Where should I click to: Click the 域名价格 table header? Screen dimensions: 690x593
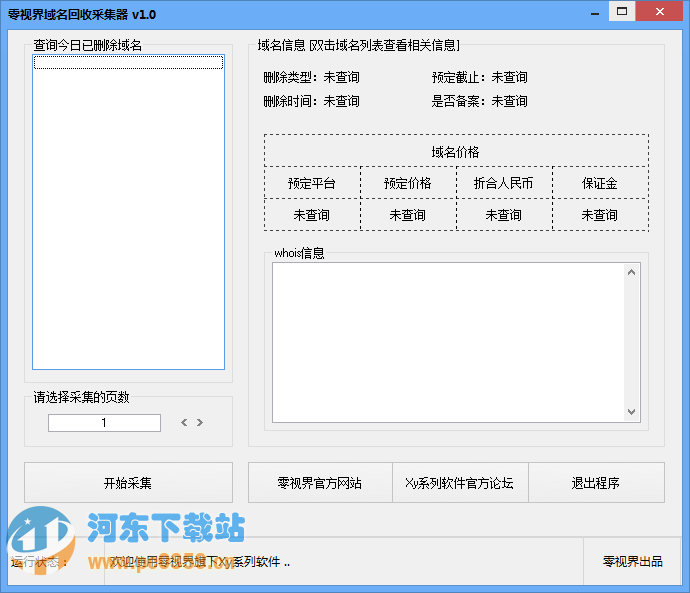point(456,152)
